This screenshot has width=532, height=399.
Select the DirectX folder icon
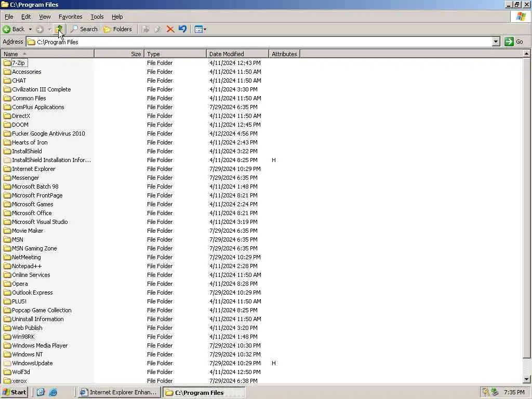pos(7,116)
